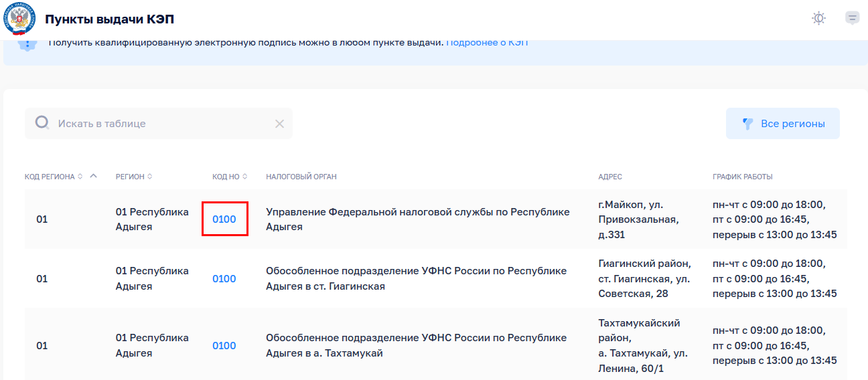Sort by 'Код НО' column header
The image size is (868, 380).
tap(230, 177)
